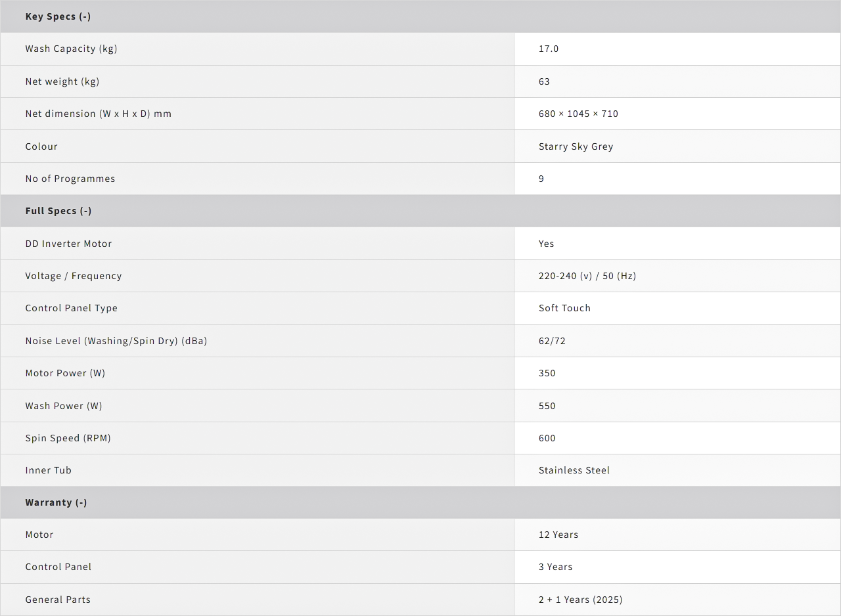Select the Soft Touch value
This screenshot has width=841, height=616.
point(564,308)
